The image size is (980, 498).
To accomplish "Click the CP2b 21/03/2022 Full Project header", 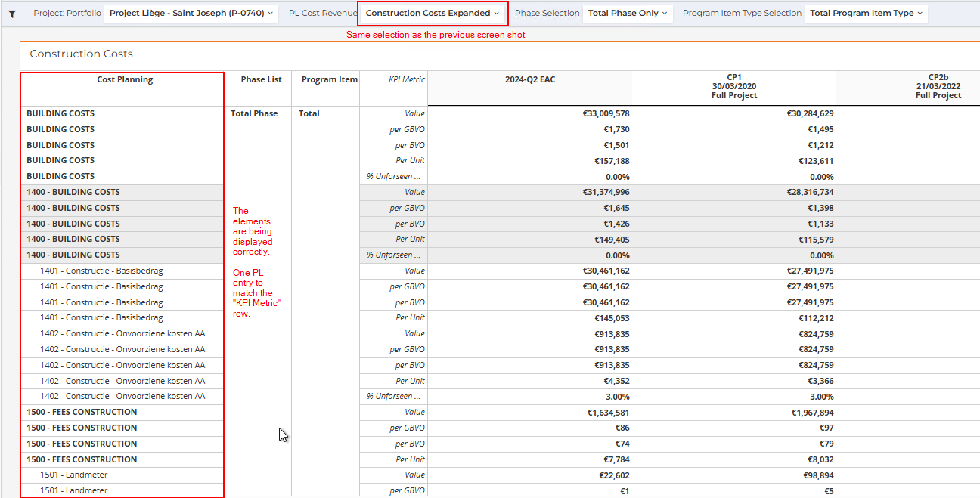I will tap(938, 87).
